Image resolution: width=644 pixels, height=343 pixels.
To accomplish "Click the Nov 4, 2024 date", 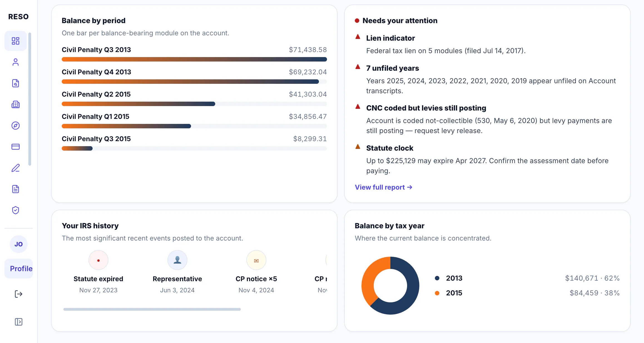I will [x=256, y=290].
